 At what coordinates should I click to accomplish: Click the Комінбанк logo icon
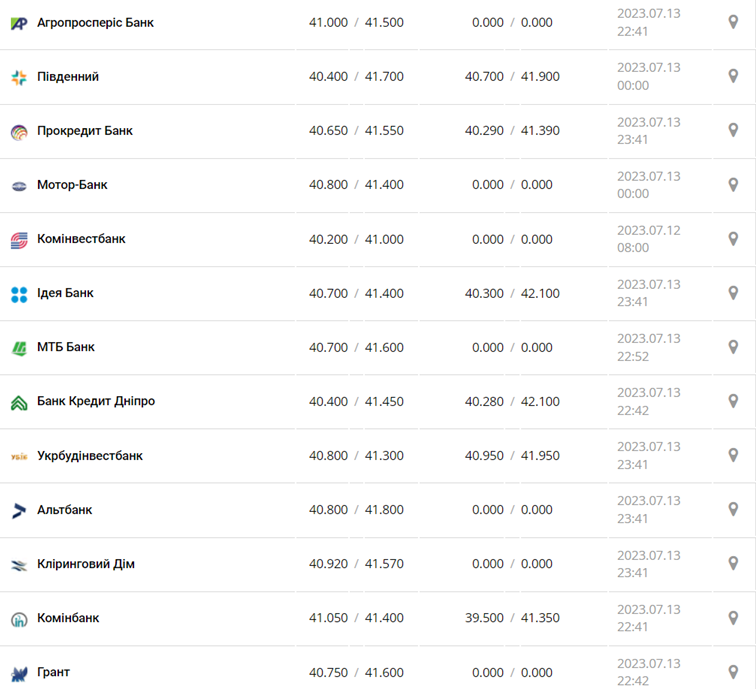click(x=19, y=619)
